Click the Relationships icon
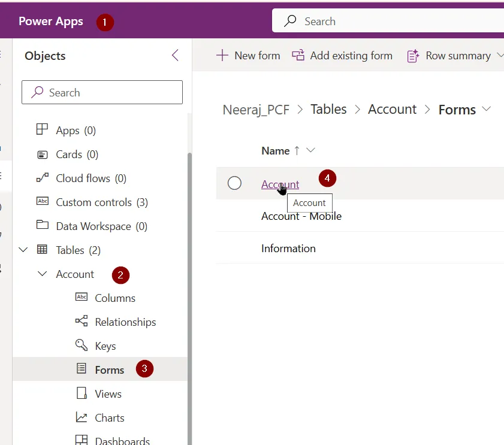 click(82, 320)
